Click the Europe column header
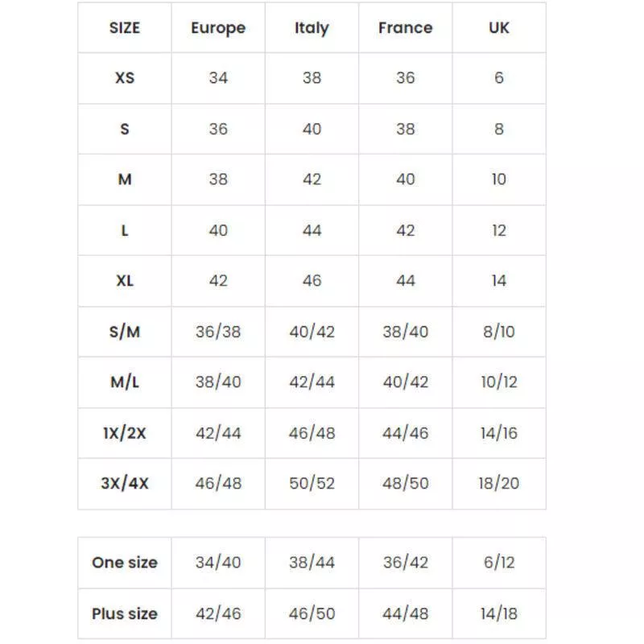 click(218, 28)
